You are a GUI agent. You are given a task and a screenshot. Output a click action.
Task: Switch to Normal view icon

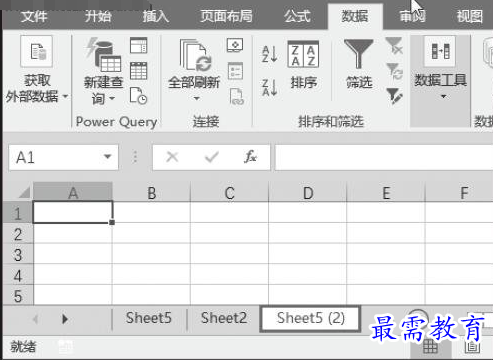coord(430,347)
